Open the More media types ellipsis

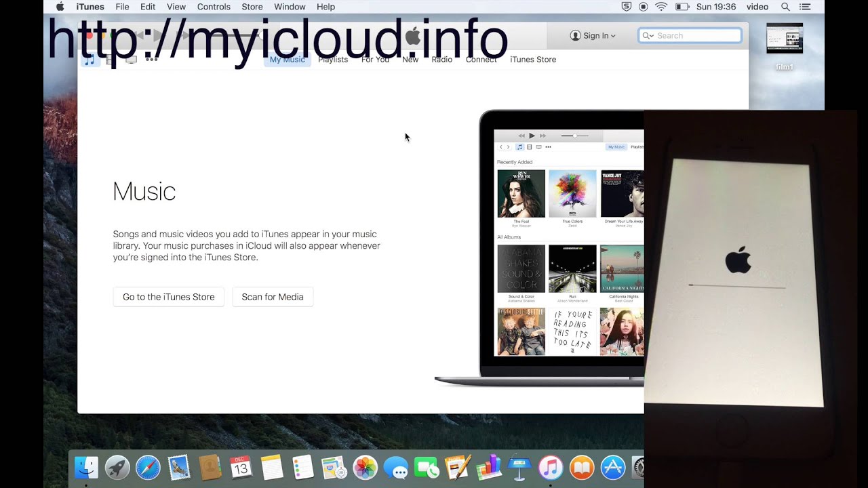tap(151, 60)
